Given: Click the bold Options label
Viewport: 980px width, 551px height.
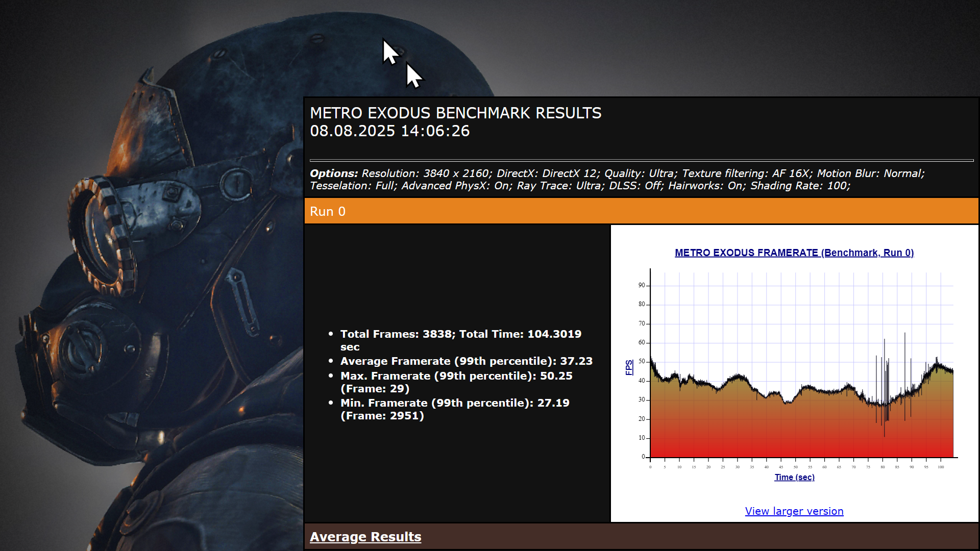Looking at the screenshot, I should tap(333, 173).
